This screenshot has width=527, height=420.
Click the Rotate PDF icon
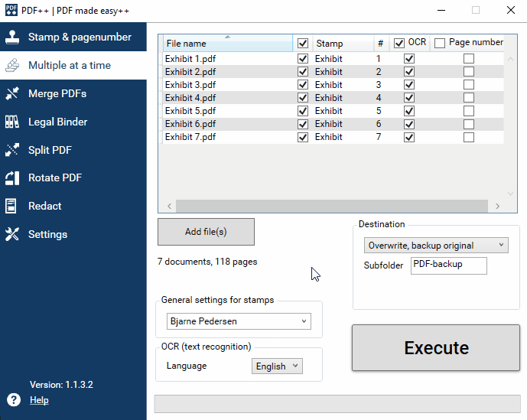12,178
